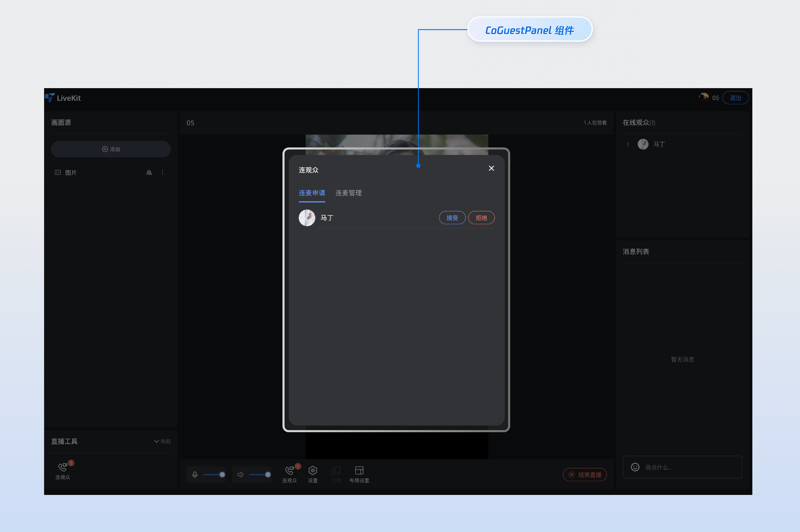Screen dimensions: 800x532
Task: Click the 添加 (add) source button
Action: pos(111,149)
